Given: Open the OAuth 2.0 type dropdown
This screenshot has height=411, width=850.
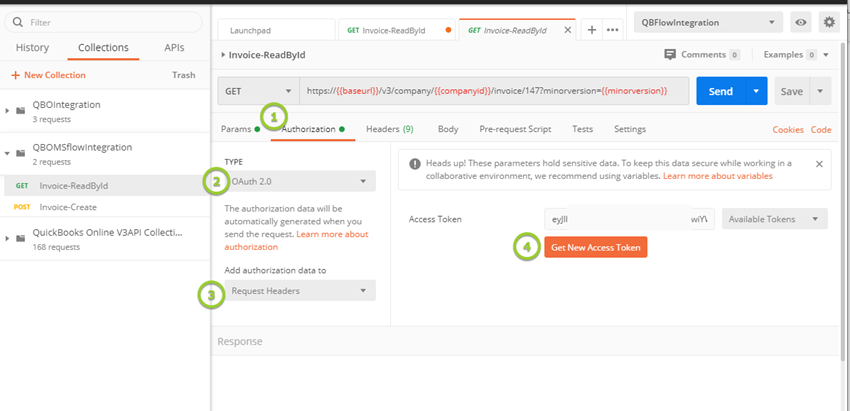Looking at the screenshot, I should 300,182.
